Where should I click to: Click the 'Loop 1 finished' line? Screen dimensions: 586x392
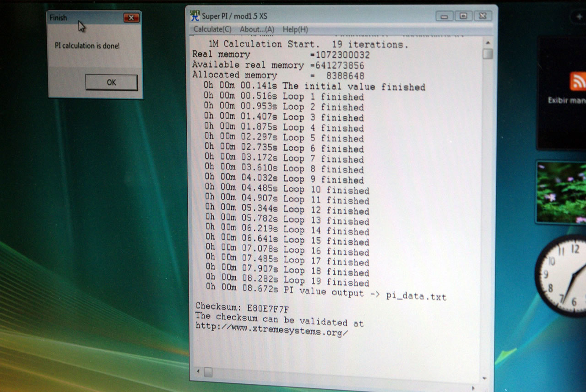point(284,97)
